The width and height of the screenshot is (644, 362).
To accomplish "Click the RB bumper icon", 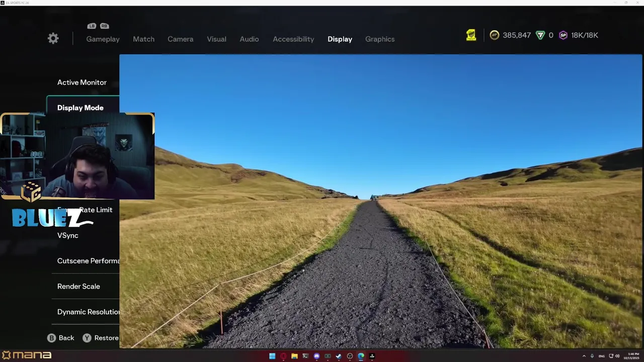I will [104, 26].
